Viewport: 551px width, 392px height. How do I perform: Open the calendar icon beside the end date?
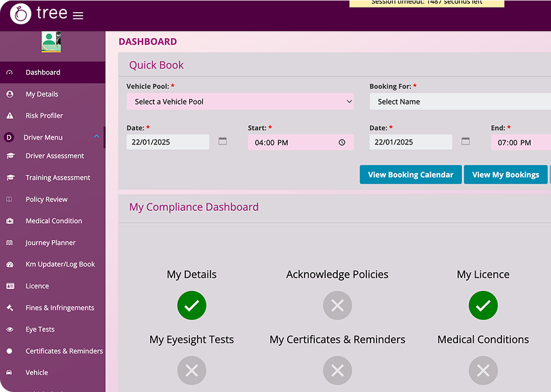tap(465, 141)
